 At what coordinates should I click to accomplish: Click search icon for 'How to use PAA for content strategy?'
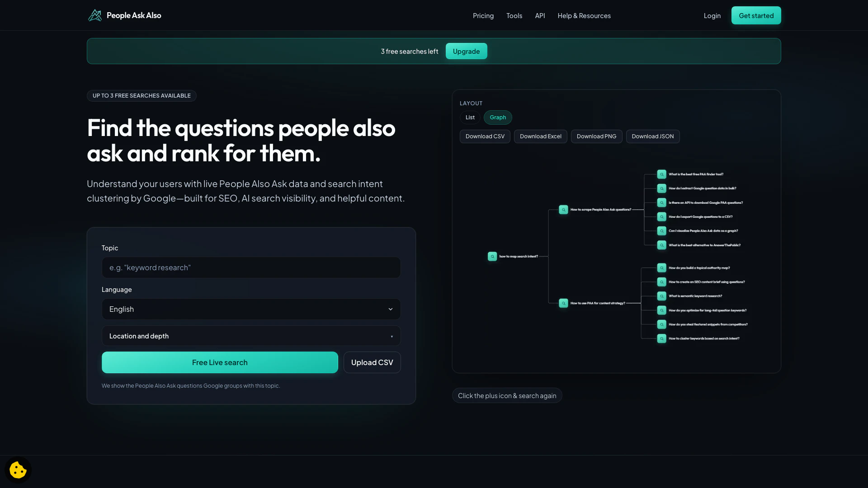coord(563,303)
